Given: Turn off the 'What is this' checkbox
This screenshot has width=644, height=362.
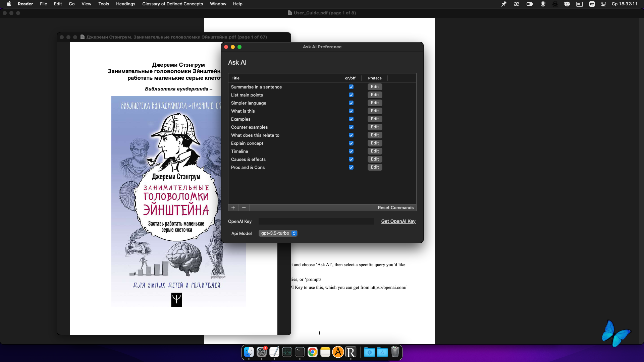Looking at the screenshot, I should pyautogui.click(x=351, y=111).
